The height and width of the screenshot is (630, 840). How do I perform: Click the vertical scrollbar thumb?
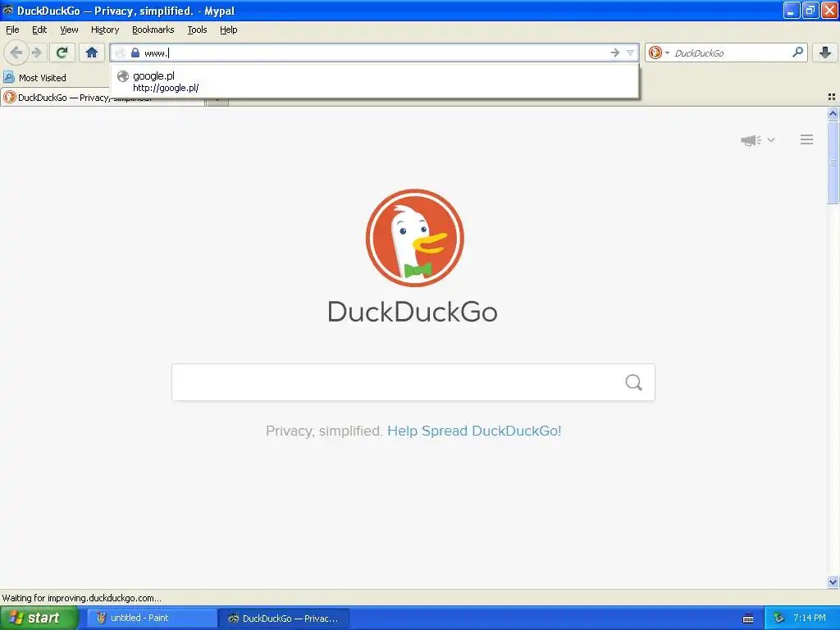833,162
